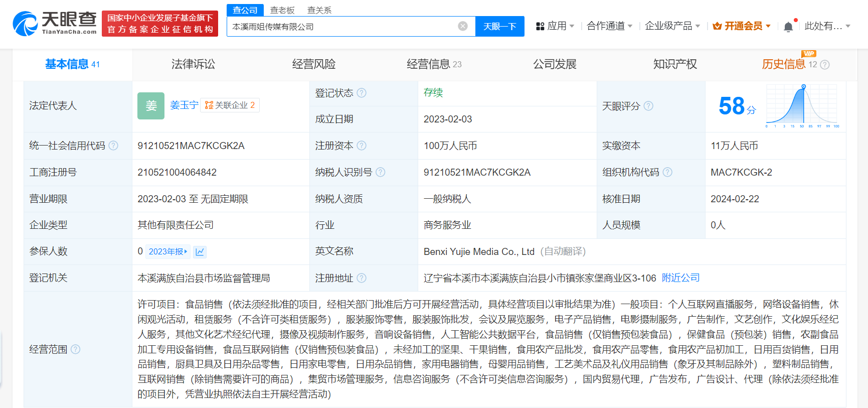Screen dimensions: 868x408
Task: Click the 其他有限责任公司 company type
Action: pos(176,225)
